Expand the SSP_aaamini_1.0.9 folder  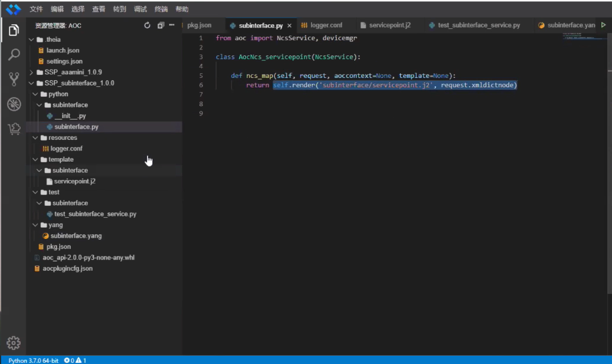pos(73,72)
